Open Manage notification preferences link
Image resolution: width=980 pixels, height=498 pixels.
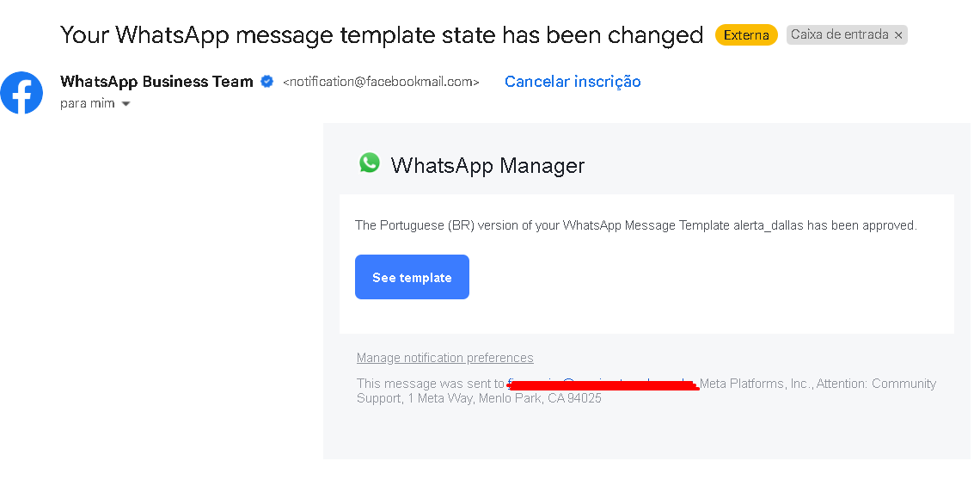pos(445,358)
